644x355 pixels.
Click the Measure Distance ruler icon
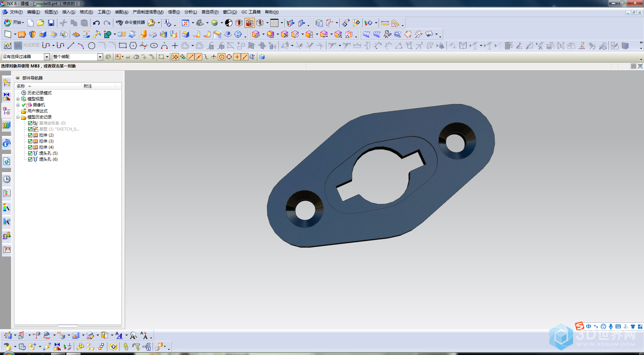(x=385, y=23)
